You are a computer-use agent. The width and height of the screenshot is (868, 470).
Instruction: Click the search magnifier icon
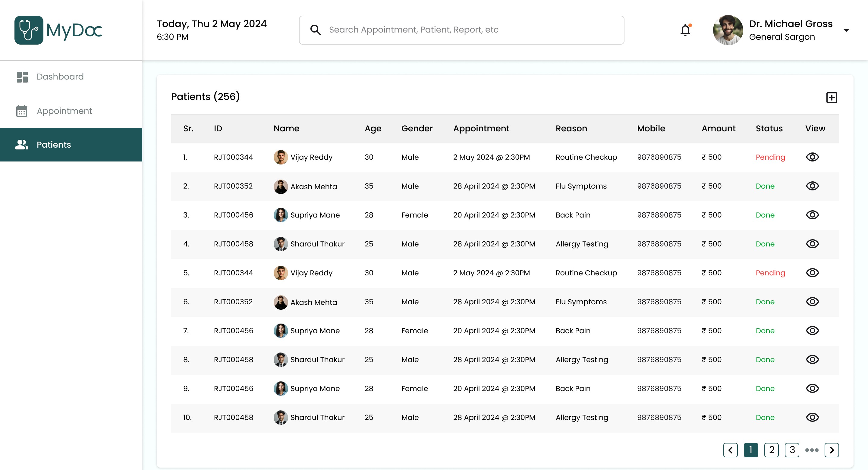315,30
